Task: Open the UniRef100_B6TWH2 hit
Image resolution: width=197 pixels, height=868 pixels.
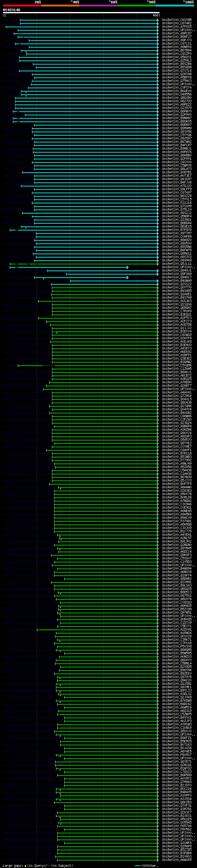Action: 177,142
